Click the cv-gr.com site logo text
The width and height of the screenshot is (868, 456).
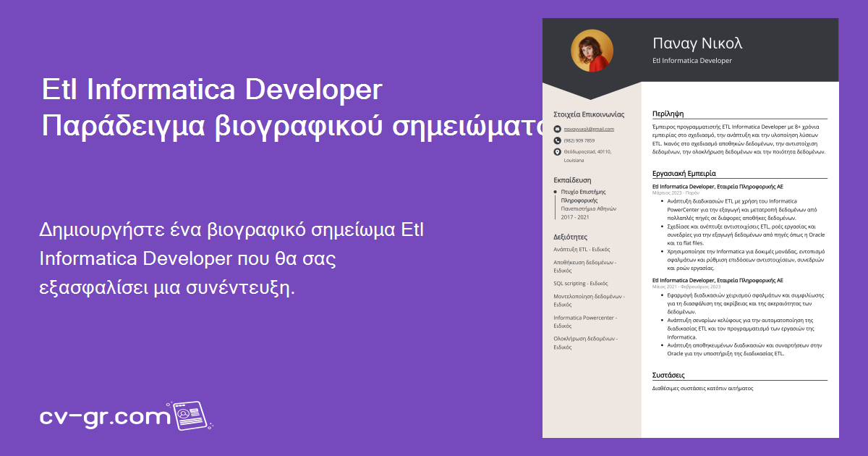tap(106, 418)
